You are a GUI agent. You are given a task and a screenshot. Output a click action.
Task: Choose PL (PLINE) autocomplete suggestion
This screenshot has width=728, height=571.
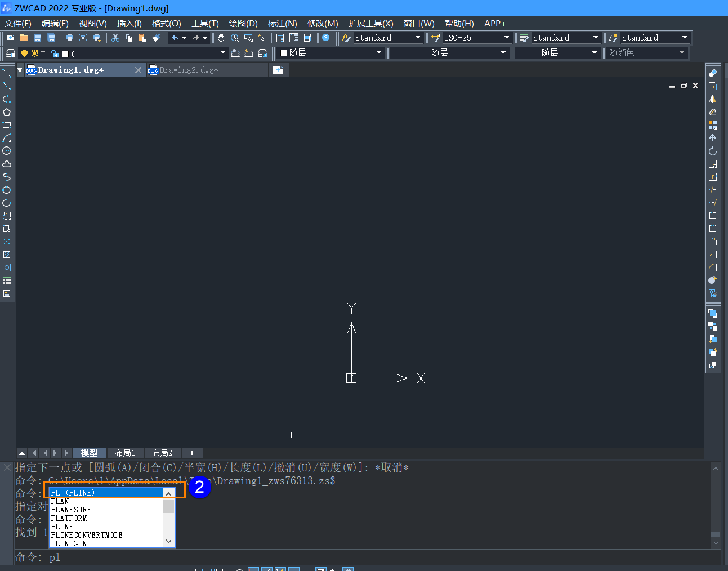tap(106, 493)
